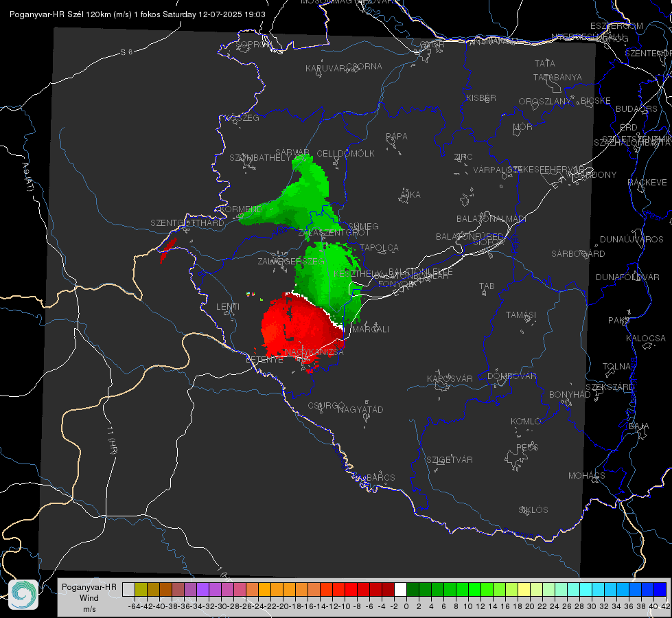Select the ZALAEGERSZEG label

click(x=291, y=261)
